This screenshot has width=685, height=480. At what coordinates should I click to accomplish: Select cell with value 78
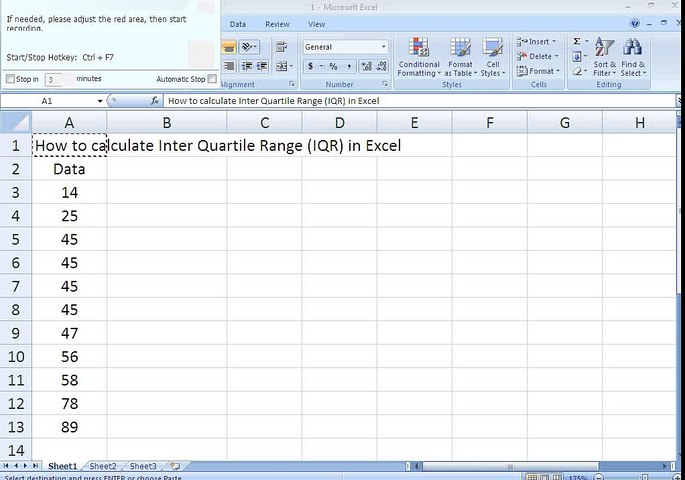[x=69, y=404]
